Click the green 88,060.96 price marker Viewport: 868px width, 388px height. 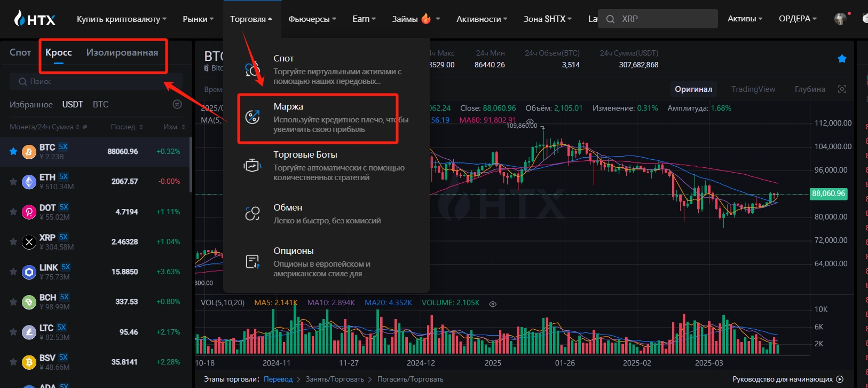(x=828, y=193)
